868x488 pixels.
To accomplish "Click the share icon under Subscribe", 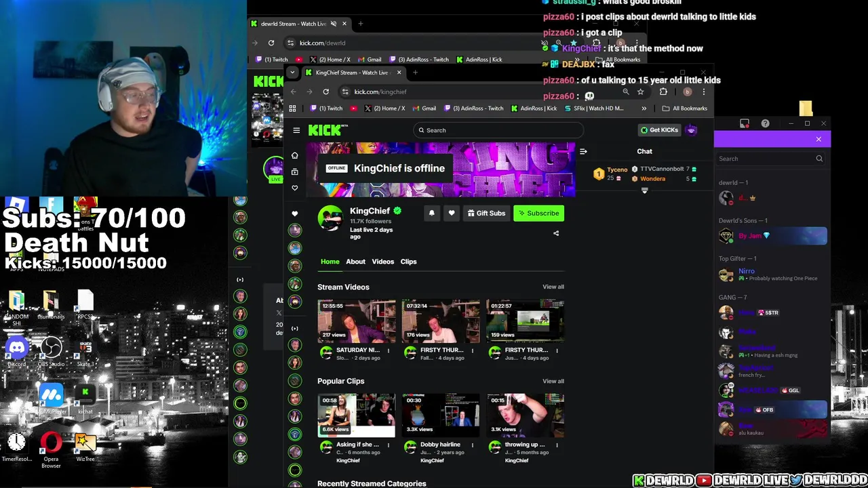I will coord(556,233).
